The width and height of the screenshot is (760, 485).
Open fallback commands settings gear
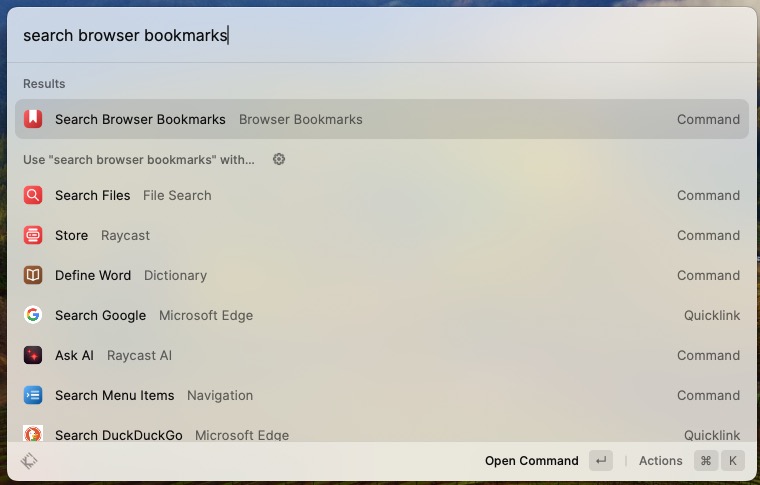(x=279, y=159)
